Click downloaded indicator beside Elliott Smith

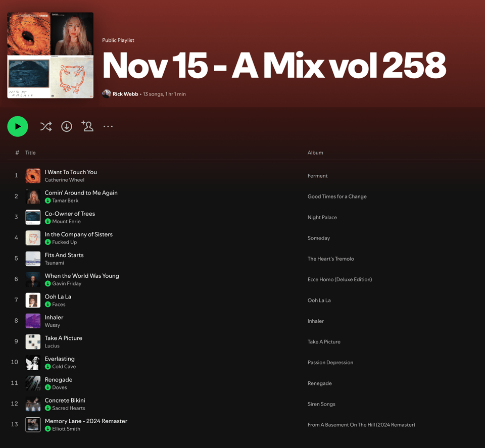47,429
